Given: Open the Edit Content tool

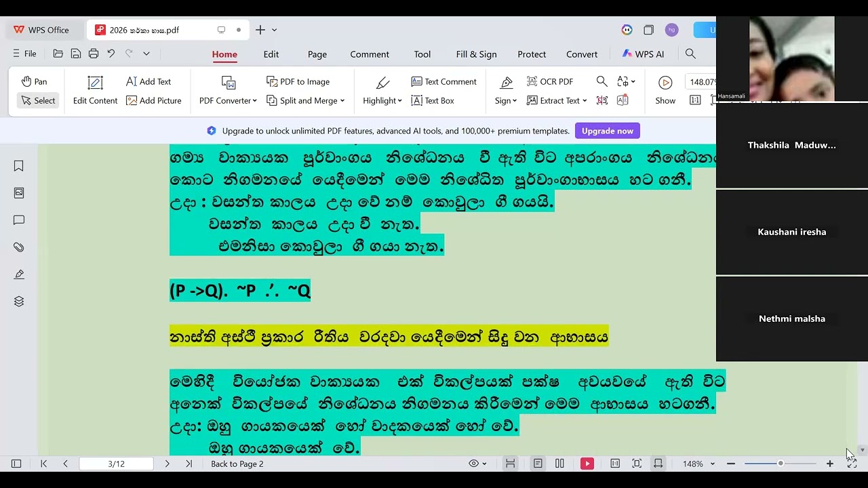Looking at the screenshot, I should pos(95,91).
